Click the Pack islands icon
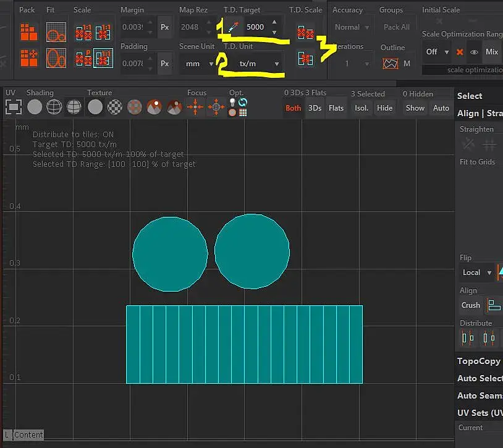This screenshot has height=448, width=503. 29,32
